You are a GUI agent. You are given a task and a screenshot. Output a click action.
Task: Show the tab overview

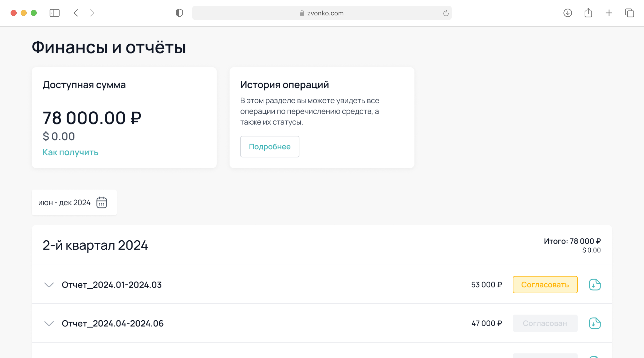(629, 13)
